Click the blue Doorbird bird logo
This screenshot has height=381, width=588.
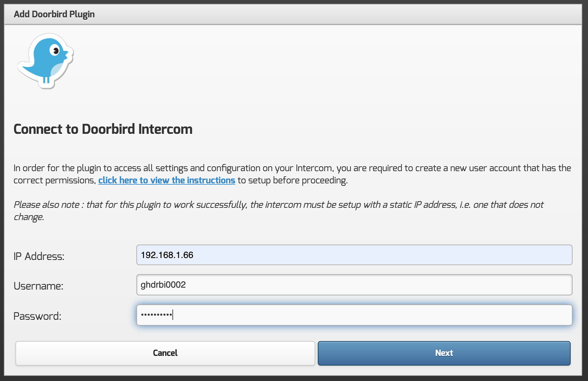pyautogui.click(x=45, y=60)
